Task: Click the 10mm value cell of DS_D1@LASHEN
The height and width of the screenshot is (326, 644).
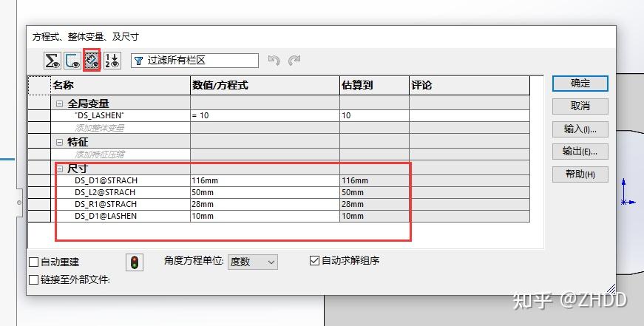Action: point(265,217)
